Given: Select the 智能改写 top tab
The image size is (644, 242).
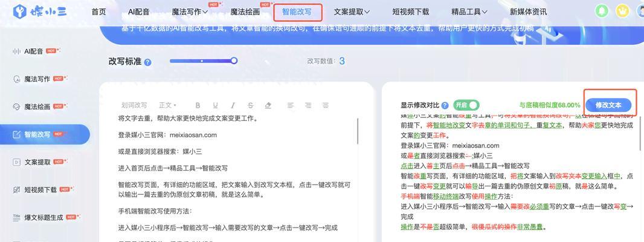Looking at the screenshot, I should click(x=297, y=12).
